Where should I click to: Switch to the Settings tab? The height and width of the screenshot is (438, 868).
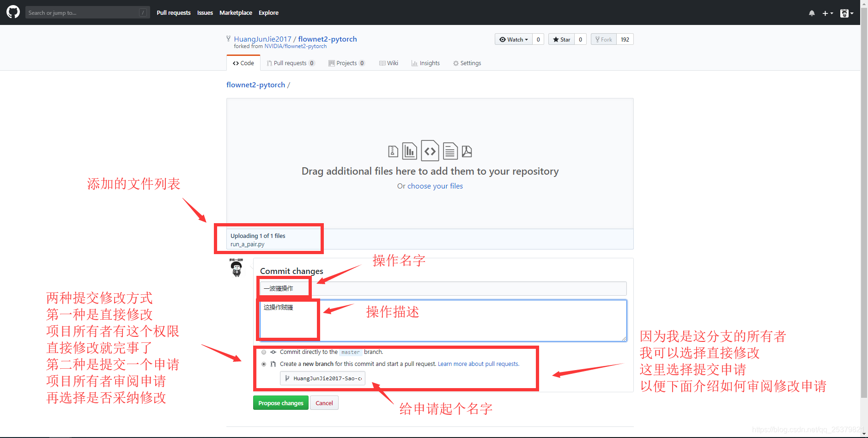tap(467, 63)
